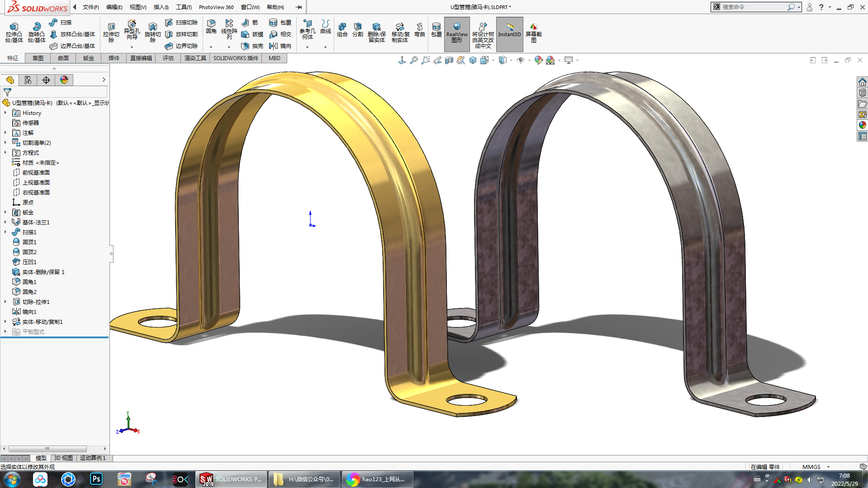This screenshot has height=488, width=868.
Task: Click the 抽壳 shell tool
Action: [252, 46]
